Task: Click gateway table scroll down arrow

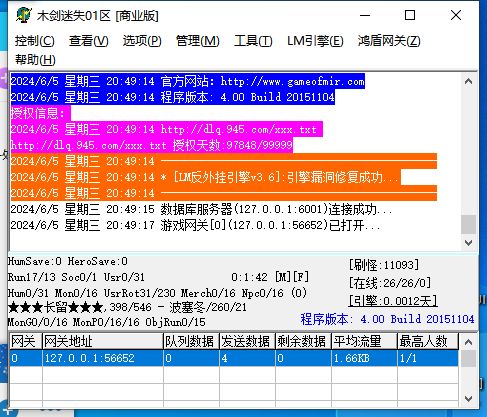Action: 468,399
